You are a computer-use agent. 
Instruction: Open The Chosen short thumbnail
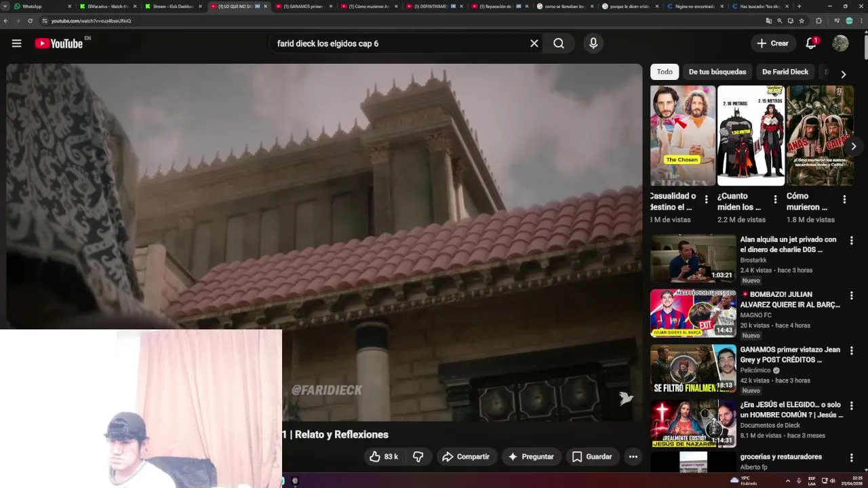point(683,136)
